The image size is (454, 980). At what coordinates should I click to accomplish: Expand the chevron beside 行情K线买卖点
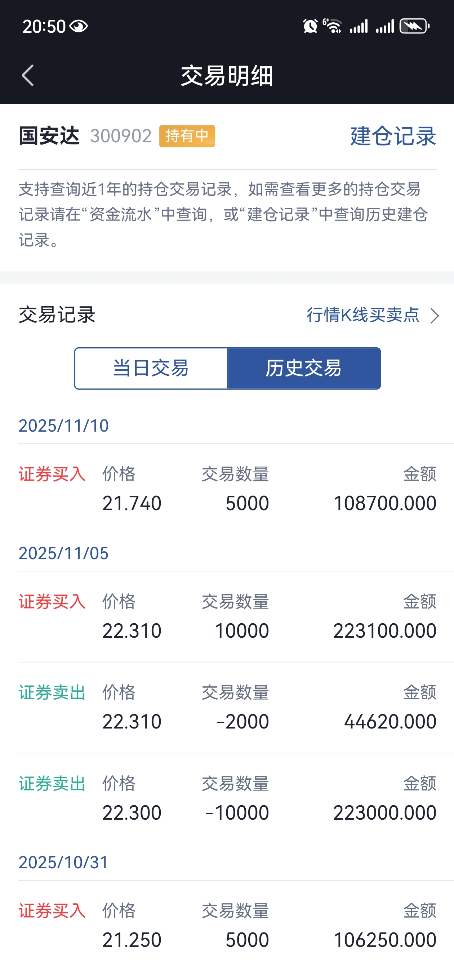pos(435,315)
